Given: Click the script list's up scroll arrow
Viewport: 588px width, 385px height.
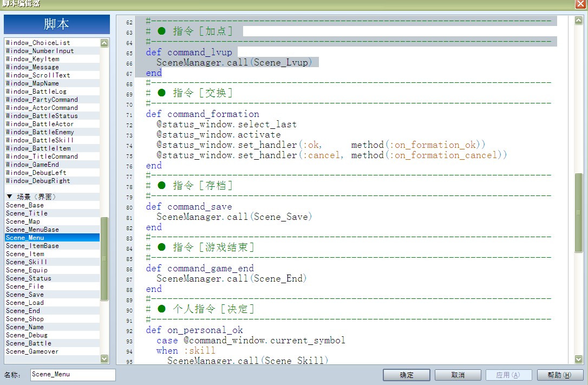Looking at the screenshot, I should click(104, 43).
